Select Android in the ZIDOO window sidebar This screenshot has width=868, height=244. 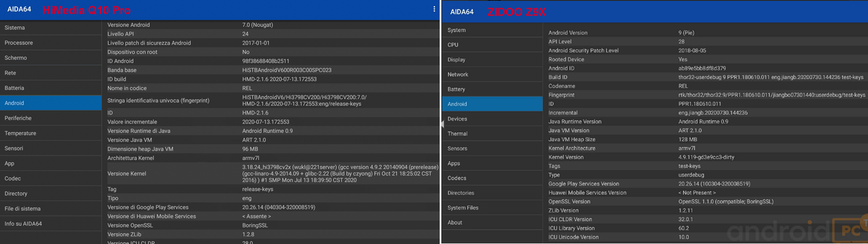(x=492, y=104)
